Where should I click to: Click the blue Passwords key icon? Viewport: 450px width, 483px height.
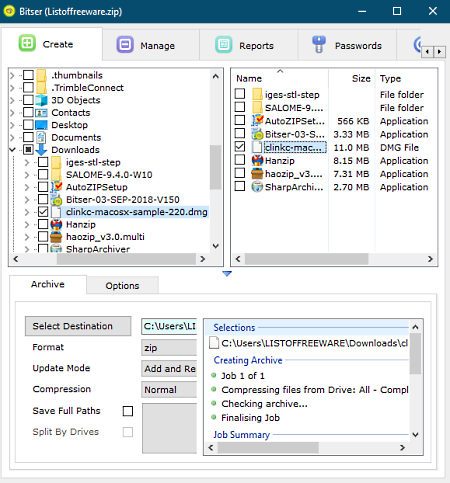[x=319, y=45]
